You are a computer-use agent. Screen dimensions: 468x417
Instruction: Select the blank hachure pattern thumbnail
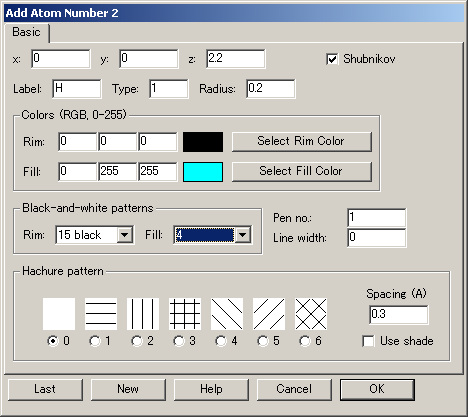59,314
